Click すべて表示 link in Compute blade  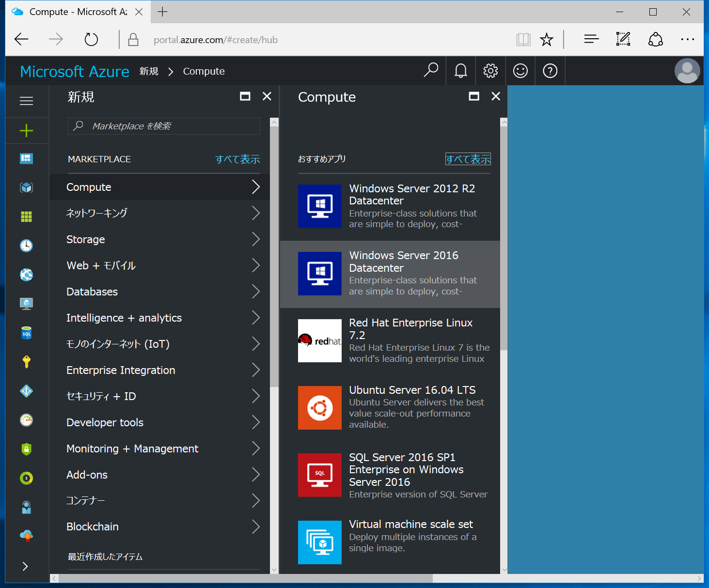point(468,159)
